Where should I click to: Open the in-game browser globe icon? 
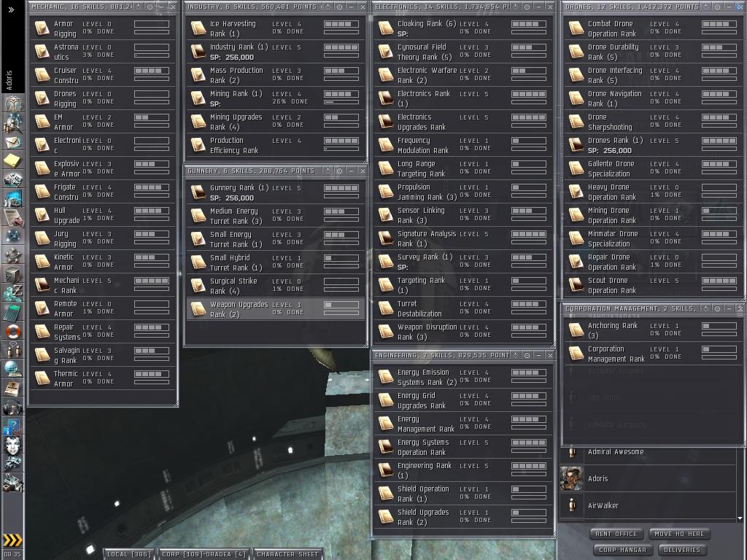tap(13, 369)
